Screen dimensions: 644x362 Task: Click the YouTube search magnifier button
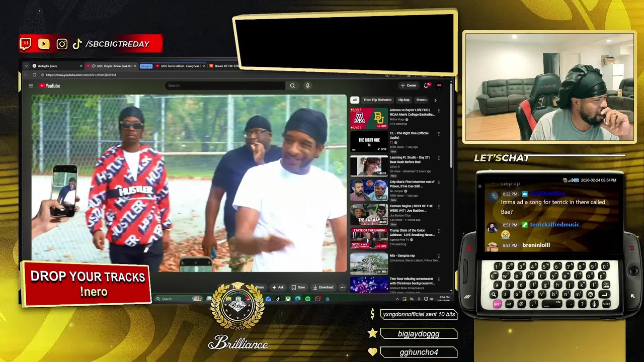pos(292,85)
